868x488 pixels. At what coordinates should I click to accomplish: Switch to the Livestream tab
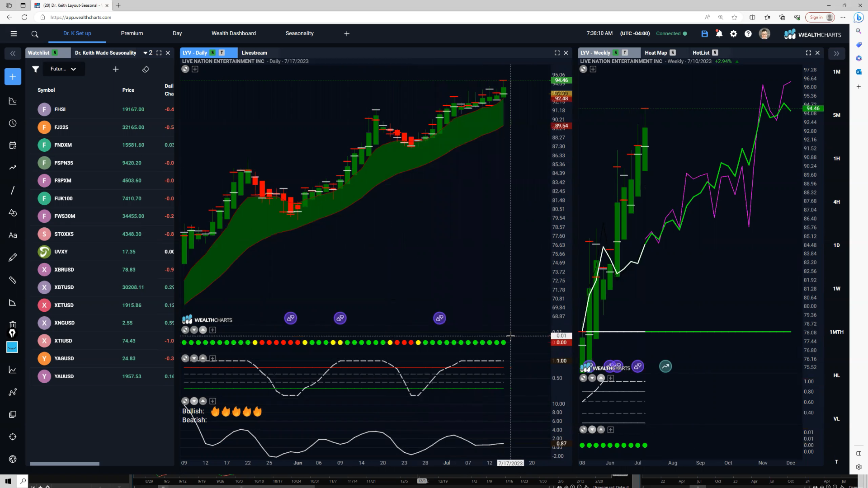point(254,53)
